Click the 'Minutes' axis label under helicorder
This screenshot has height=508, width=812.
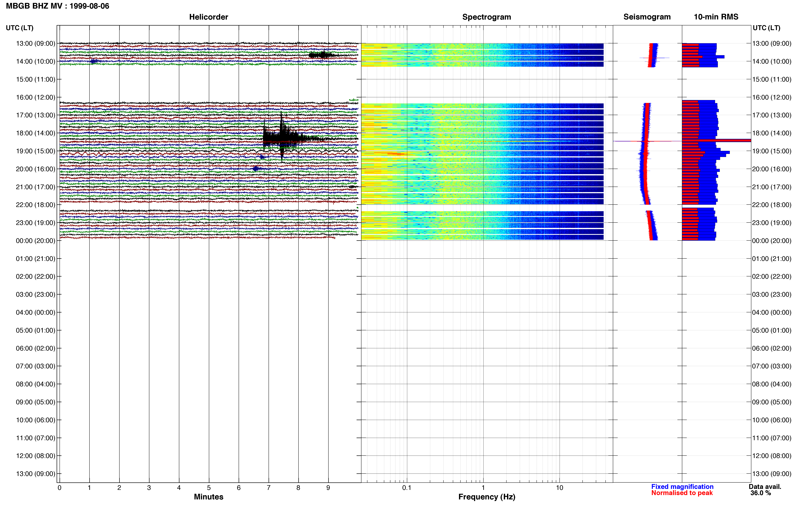209,497
